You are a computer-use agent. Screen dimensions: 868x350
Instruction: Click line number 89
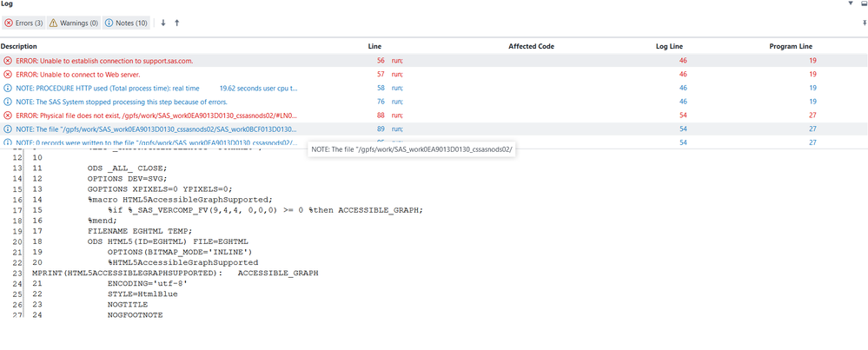coord(381,129)
